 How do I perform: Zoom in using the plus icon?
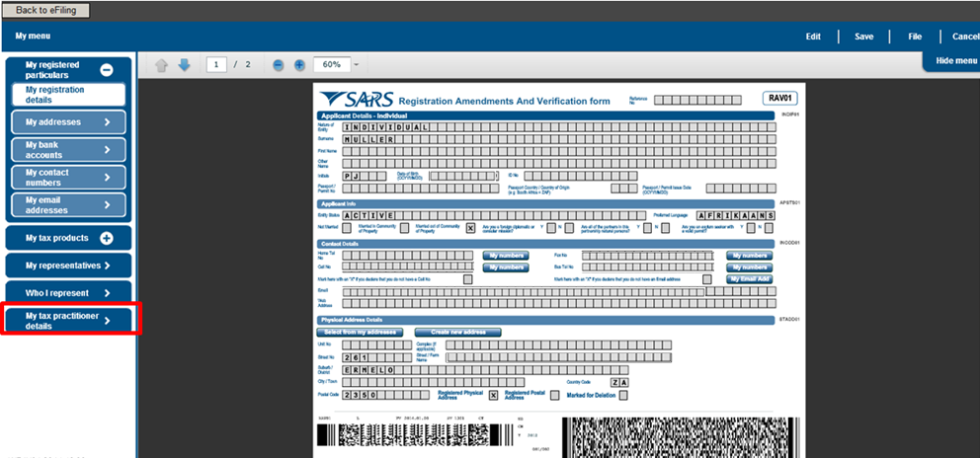299,65
